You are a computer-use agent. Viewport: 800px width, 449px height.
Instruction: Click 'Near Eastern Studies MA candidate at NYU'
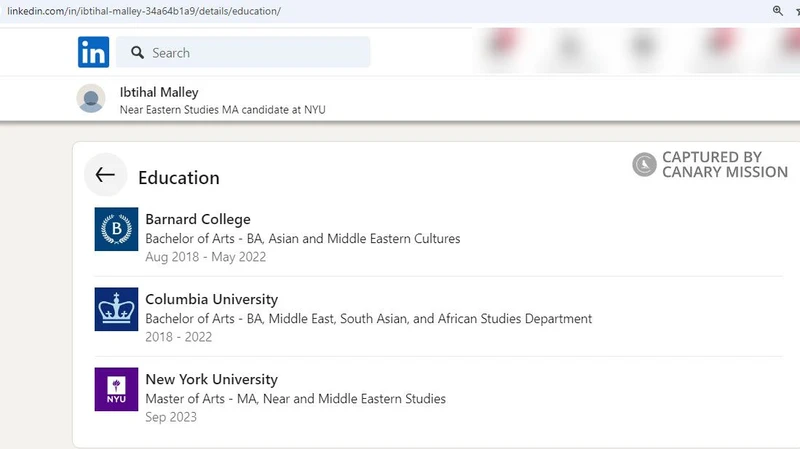click(222, 110)
